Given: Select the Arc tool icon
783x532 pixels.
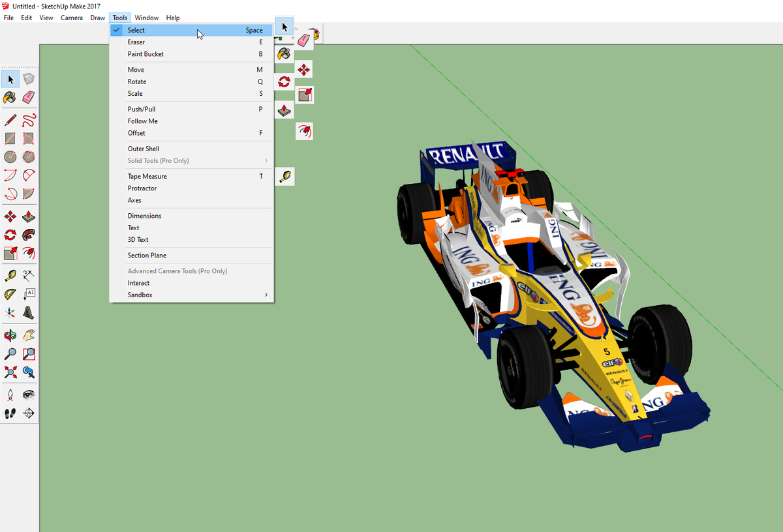Looking at the screenshot, I should 10,175.
